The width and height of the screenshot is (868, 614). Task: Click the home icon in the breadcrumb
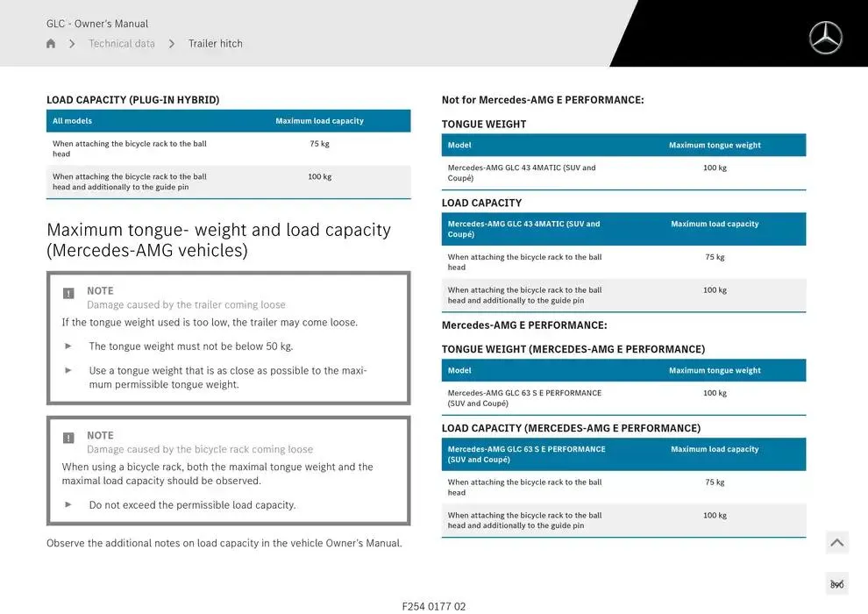51,44
